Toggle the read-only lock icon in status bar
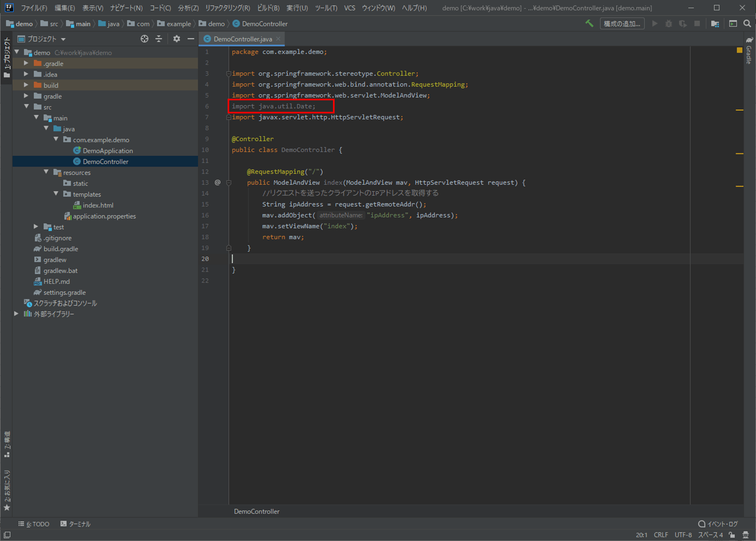The height and width of the screenshot is (541, 756). [x=732, y=535]
